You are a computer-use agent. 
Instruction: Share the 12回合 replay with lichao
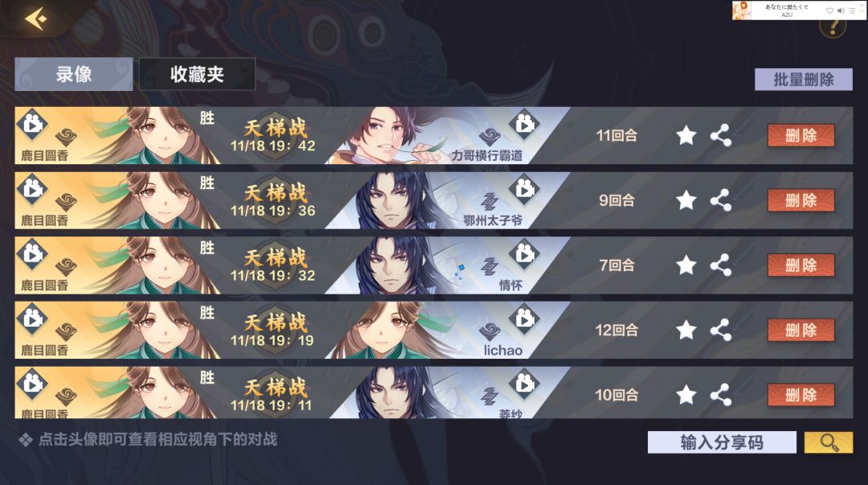721,330
